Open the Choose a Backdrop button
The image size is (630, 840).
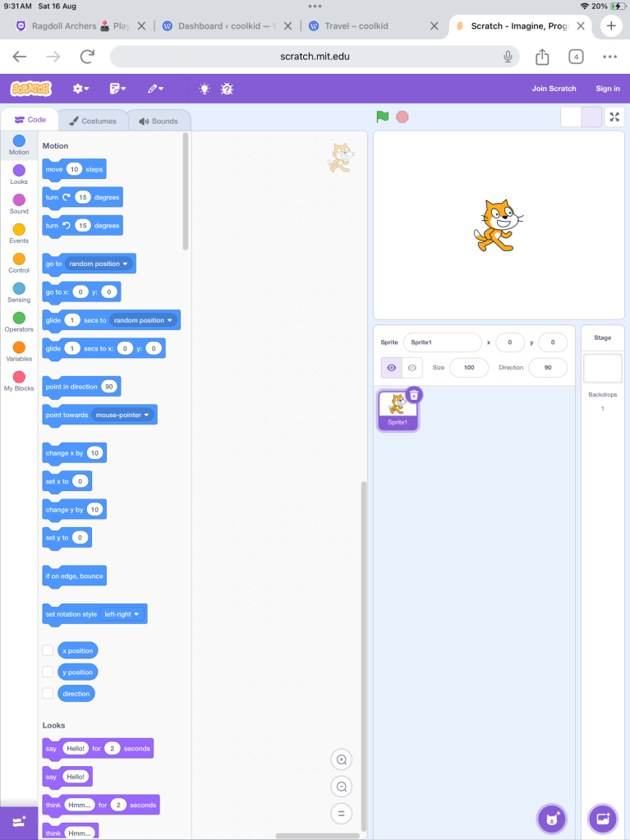coord(602,818)
